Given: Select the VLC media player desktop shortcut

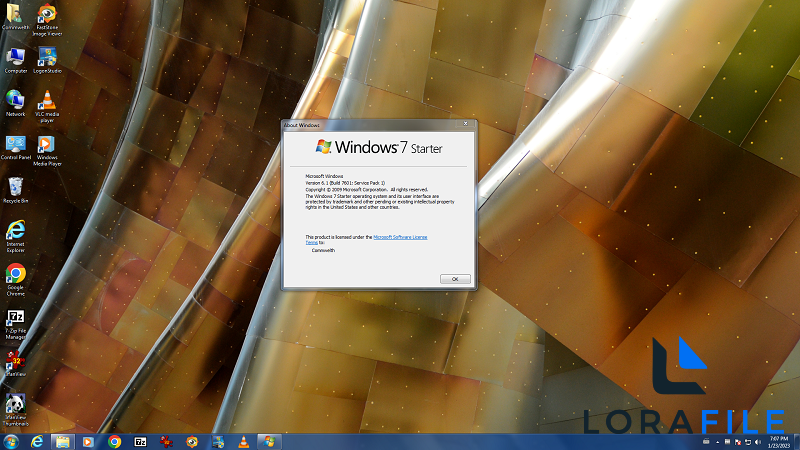Looking at the screenshot, I should 47,106.
